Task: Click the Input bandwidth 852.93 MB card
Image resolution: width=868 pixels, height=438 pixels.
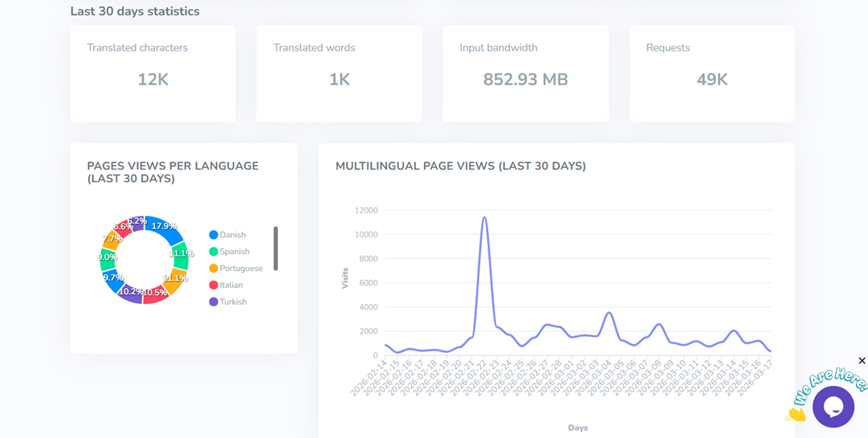Action: (525, 74)
